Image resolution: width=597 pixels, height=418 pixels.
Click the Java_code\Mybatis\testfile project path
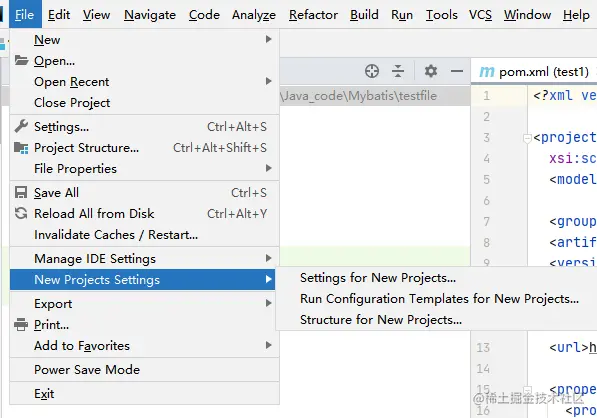359,96
